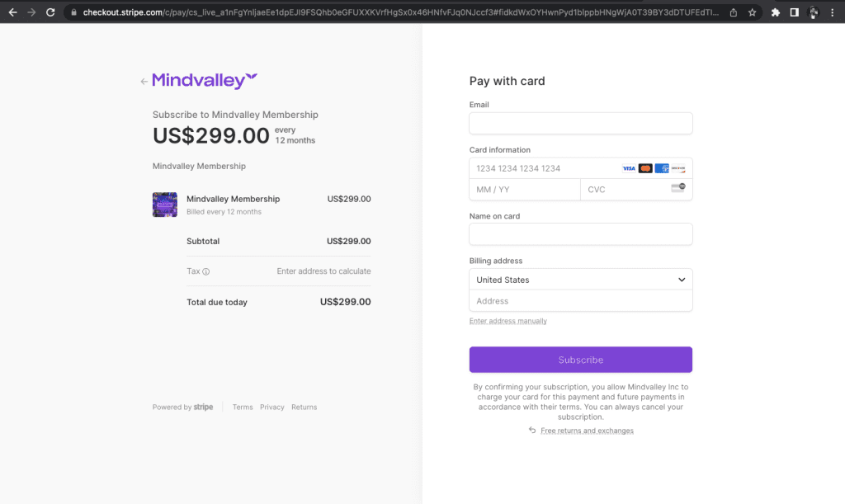
Task: Click Enter address manually link
Action: click(x=507, y=321)
